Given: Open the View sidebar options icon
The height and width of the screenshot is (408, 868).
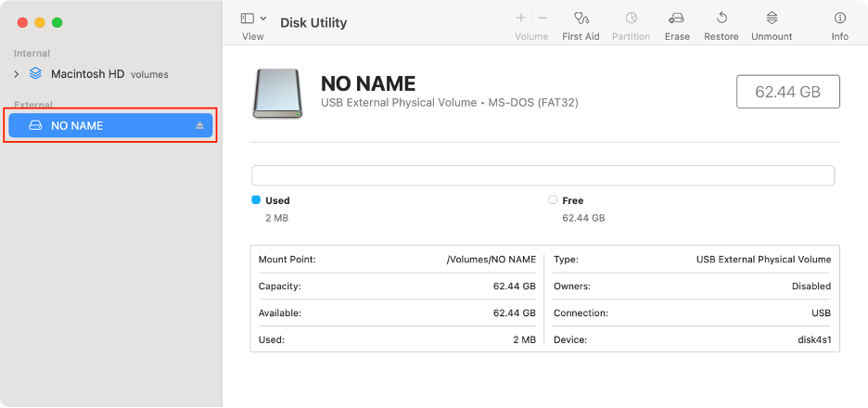Looking at the screenshot, I should point(248,19).
